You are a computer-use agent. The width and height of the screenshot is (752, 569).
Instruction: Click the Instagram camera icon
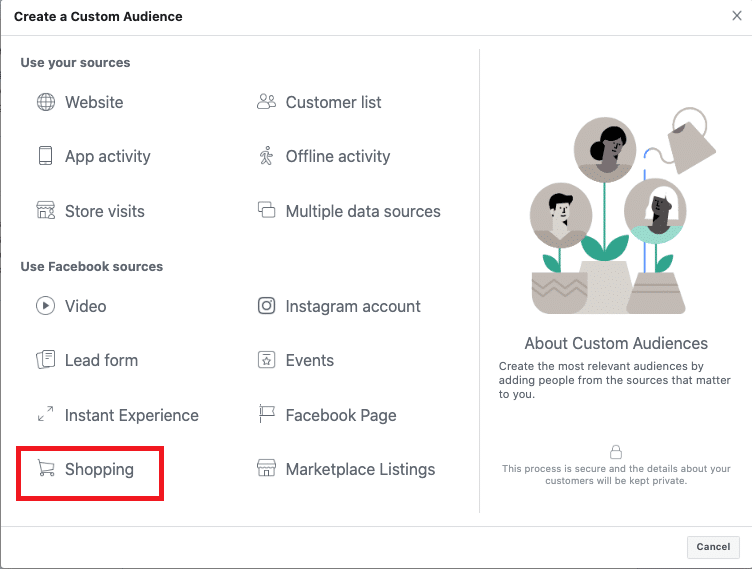pyautogui.click(x=267, y=306)
